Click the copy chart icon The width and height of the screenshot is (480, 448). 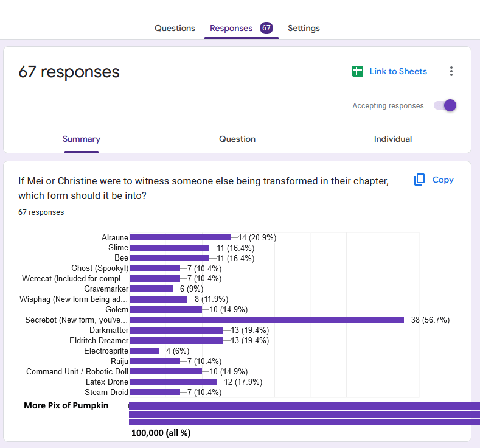click(x=419, y=180)
